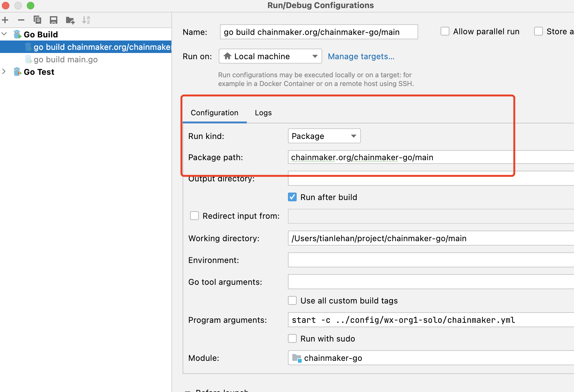
Task: Click the Save Configuration disk icon
Action: (54, 20)
